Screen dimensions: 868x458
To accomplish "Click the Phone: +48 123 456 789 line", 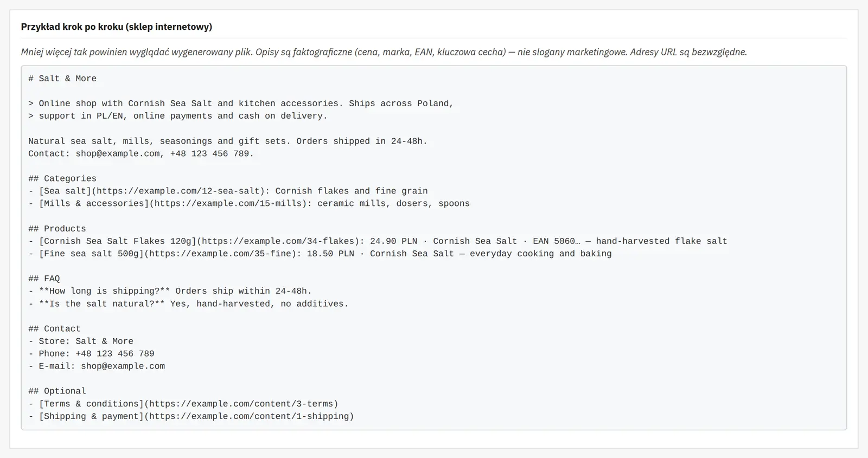I will click(x=91, y=353).
